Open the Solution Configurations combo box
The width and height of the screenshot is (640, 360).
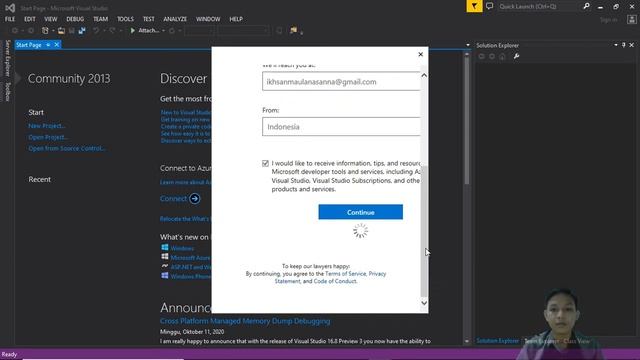coord(199,31)
